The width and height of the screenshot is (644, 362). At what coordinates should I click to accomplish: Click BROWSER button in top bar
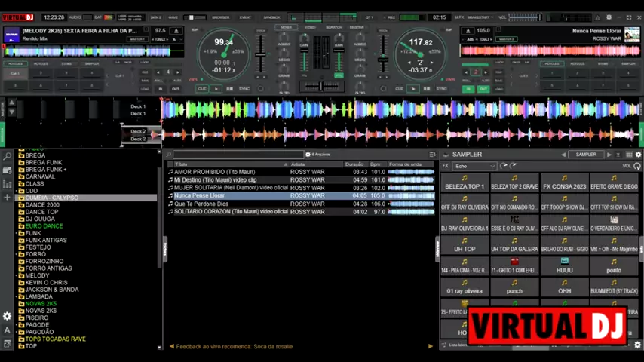point(220,17)
